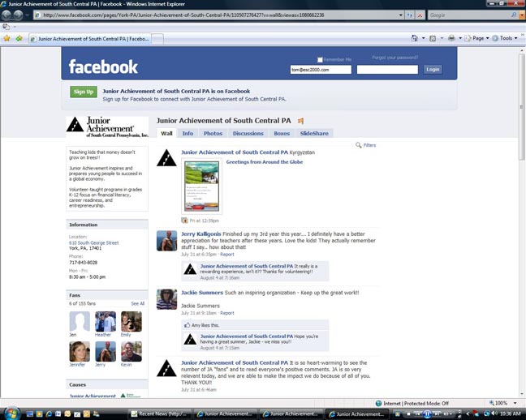
Task: Switch to the Wall tab
Action: 166,134
